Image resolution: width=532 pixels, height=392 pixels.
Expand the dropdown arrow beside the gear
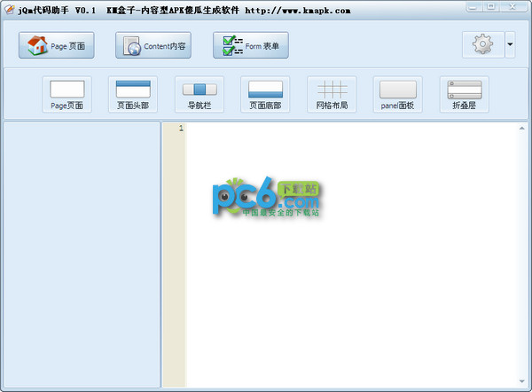[x=510, y=44]
